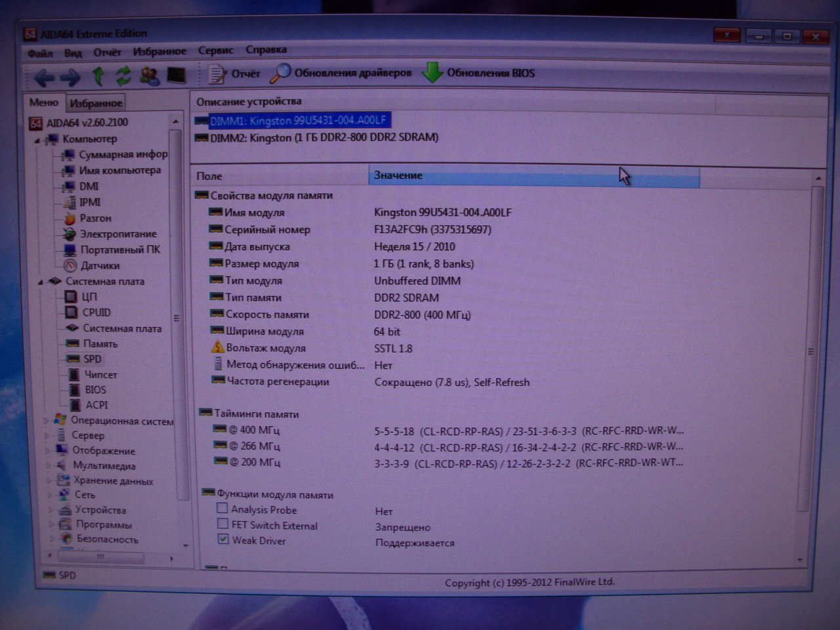840x630 pixels.
Task: Select IPMI tree item
Action: tap(82, 202)
